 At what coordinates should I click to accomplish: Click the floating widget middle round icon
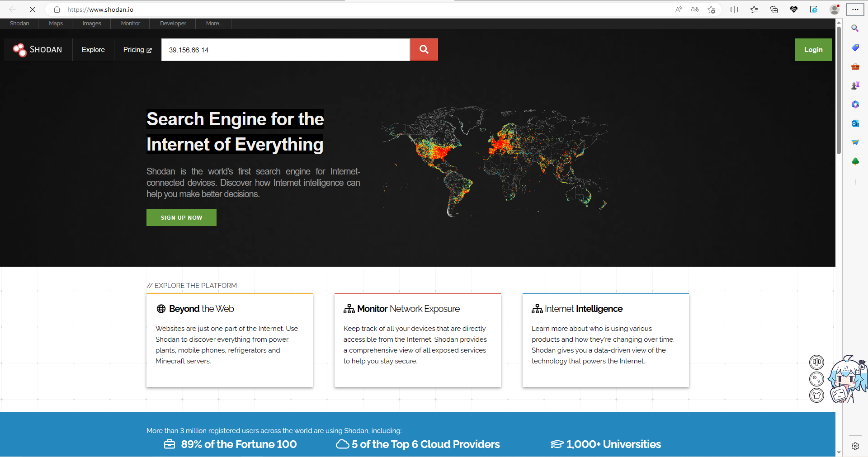coord(816,379)
